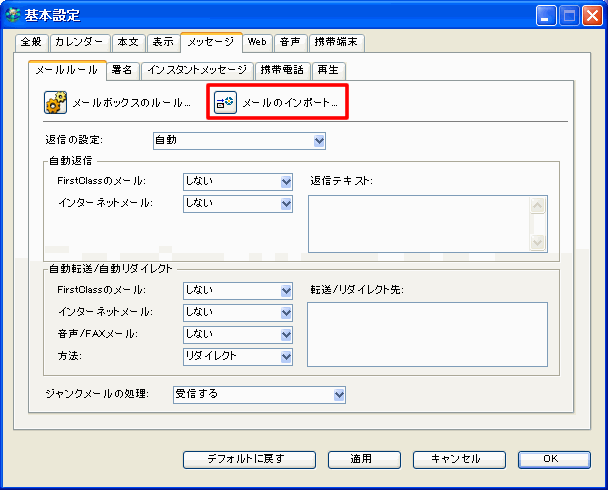The image size is (608, 490).
Task: Switch to the カレンダー tab
Action: [x=79, y=42]
